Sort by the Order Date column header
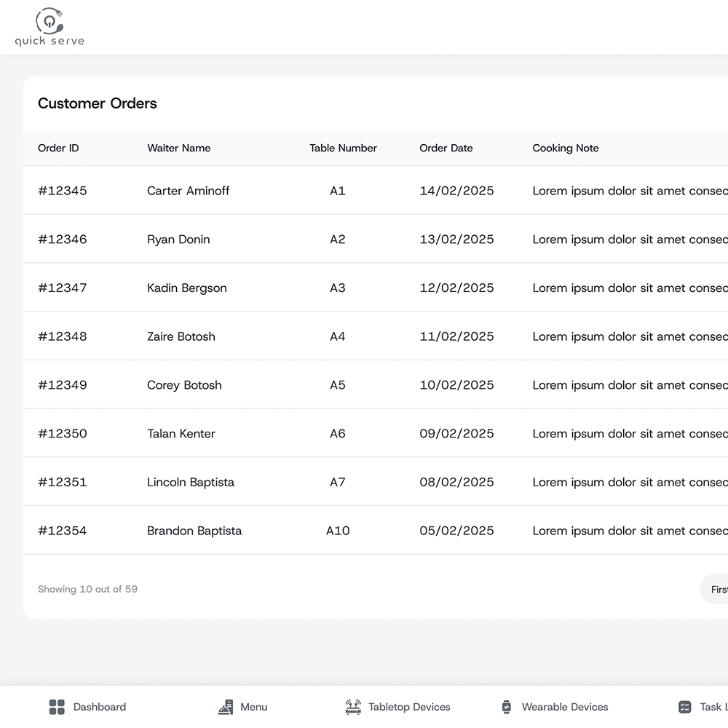This screenshot has height=728, width=728. coord(446,148)
